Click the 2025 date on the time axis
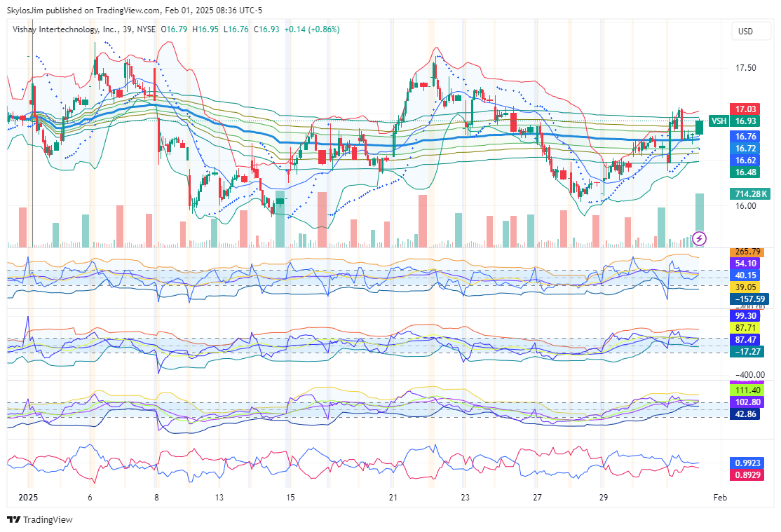The width and height of the screenshot is (781, 532). [28, 498]
